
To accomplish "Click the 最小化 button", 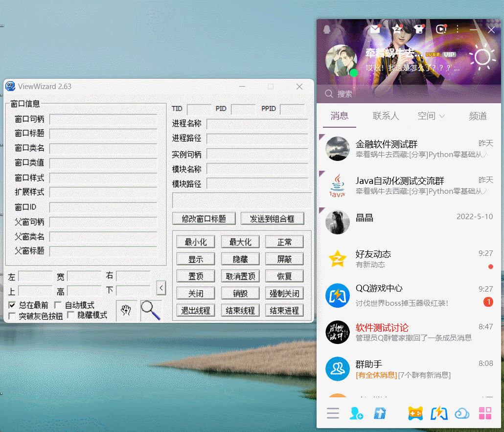I will pyautogui.click(x=196, y=242).
